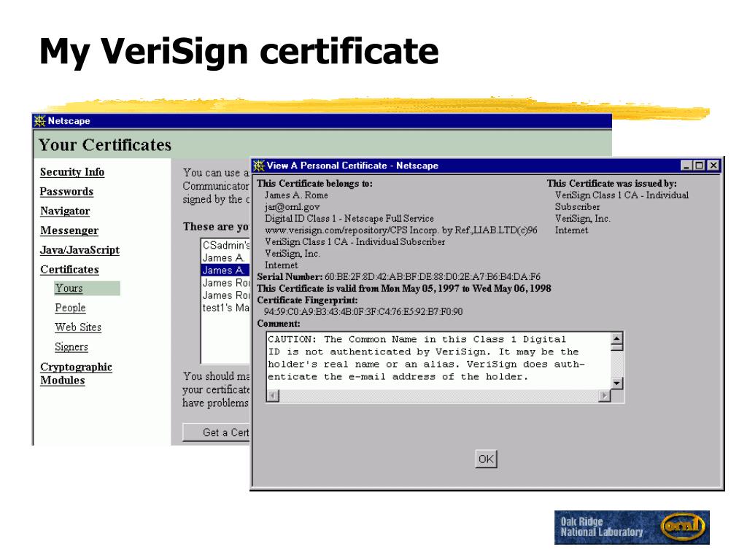The width and height of the screenshot is (747, 560).
Task: Open the Java/JavaScript link
Action: [80, 250]
